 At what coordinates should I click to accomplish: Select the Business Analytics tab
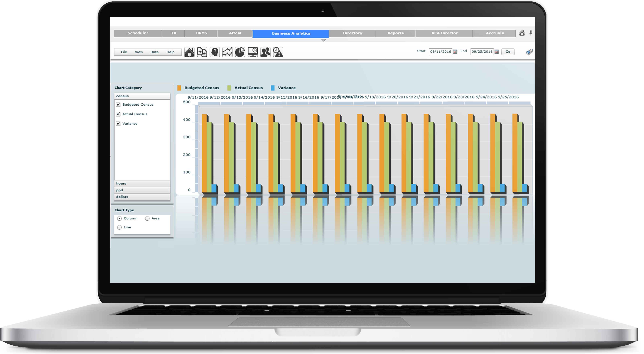coord(291,34)
